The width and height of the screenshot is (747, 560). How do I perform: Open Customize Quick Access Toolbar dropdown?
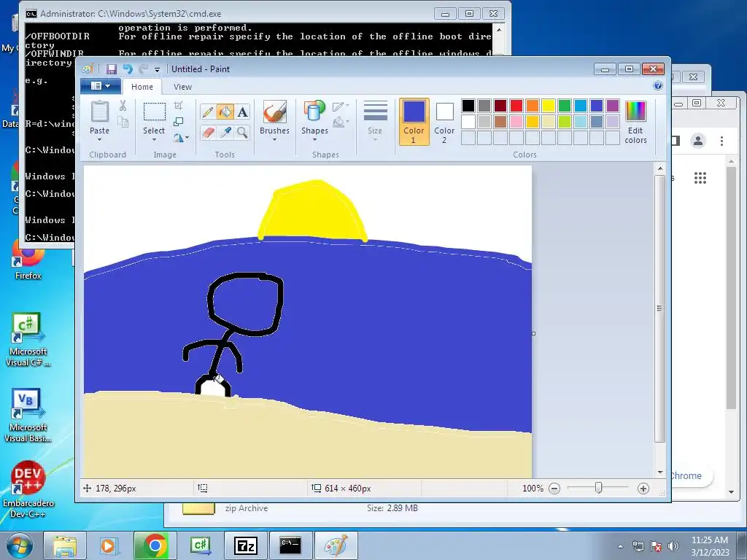158,69
